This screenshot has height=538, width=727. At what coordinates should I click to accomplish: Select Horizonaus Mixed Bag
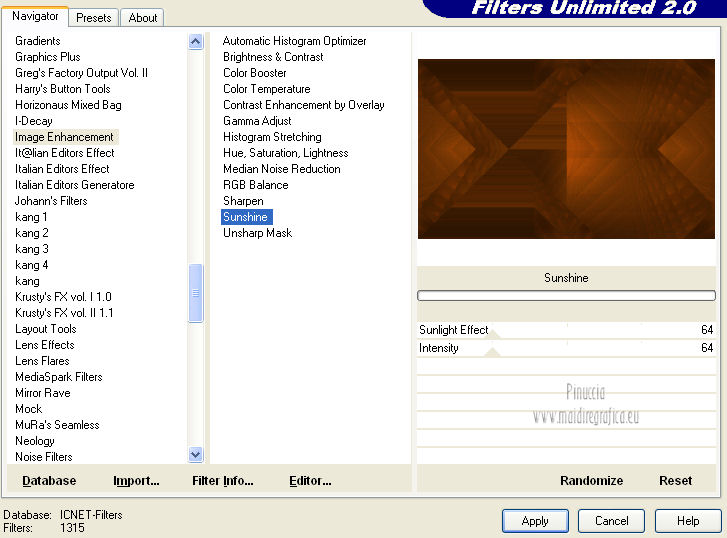(68, 105)
